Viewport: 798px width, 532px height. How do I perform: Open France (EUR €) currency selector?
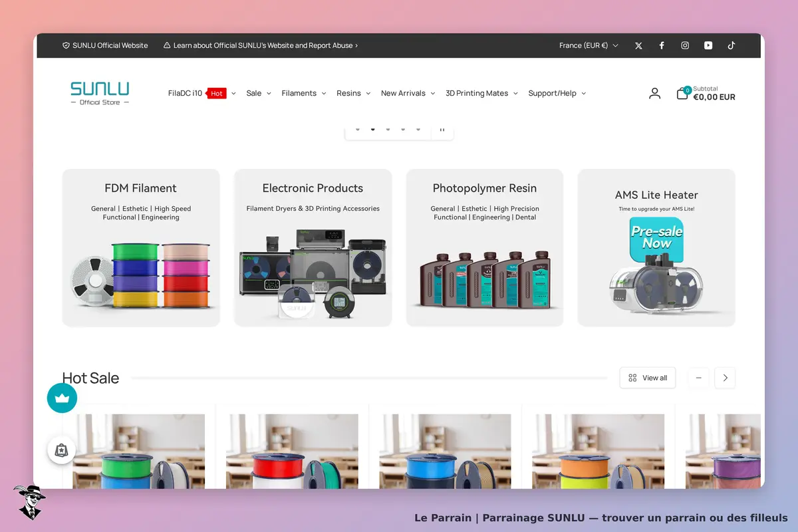tap(589, 46)
